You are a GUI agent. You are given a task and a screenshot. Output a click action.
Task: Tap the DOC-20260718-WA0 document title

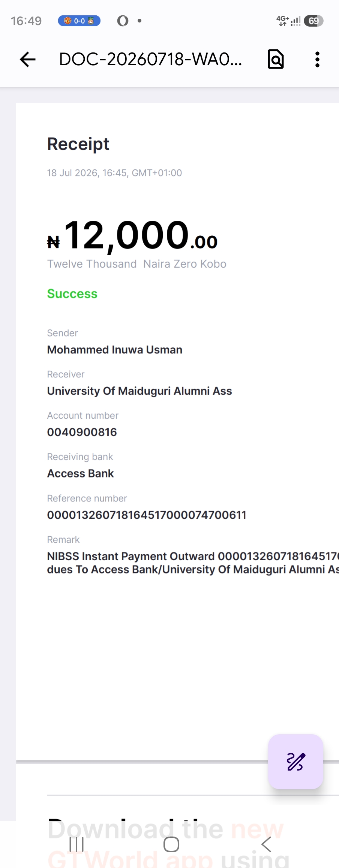click(151, 59)
